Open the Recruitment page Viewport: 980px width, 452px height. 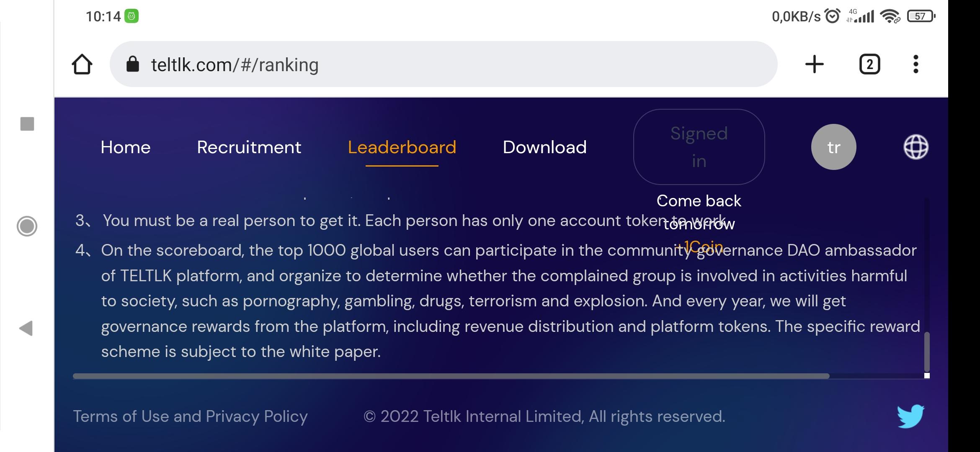pos(249,147)
